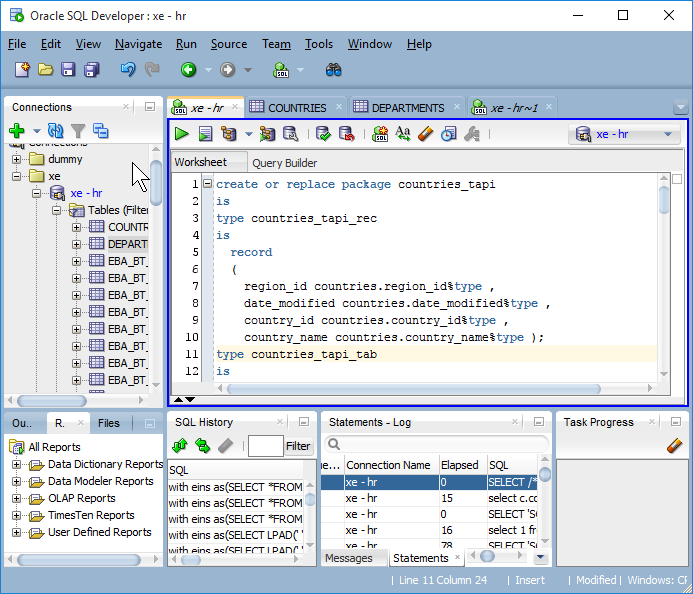Collapse the xe - hr connection node

click(x=36, y=193)
